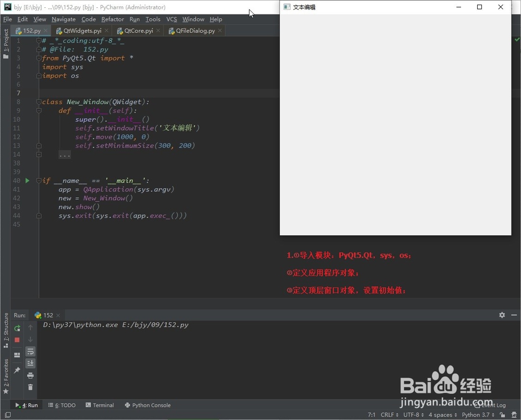The image size is (521, 420).
Task: Stop the running process with red square
Action: (17, 340)
